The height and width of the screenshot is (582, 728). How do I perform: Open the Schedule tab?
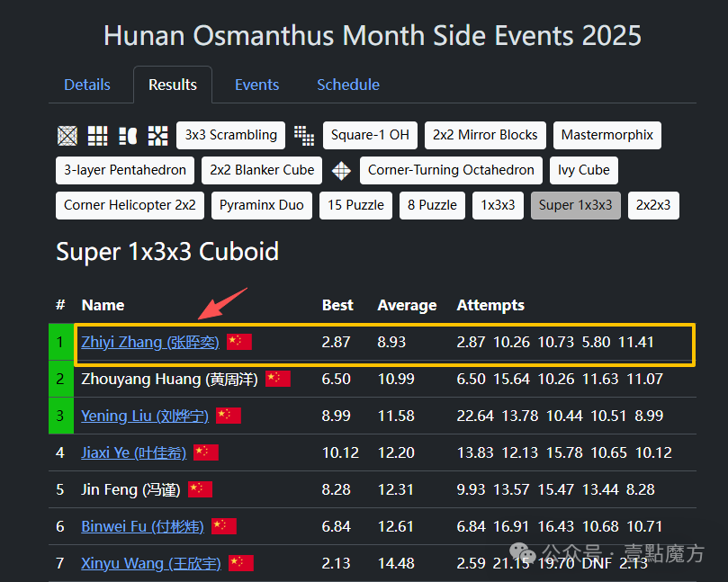(x=348, y=85)
